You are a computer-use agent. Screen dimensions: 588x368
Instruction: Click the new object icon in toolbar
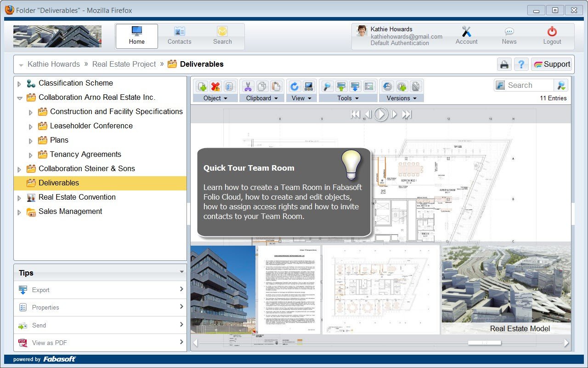click(202, 86)
